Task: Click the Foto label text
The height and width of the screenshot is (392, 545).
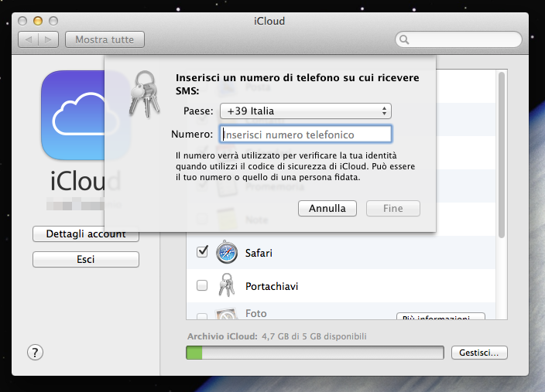Action: click(x=256, y=314)
